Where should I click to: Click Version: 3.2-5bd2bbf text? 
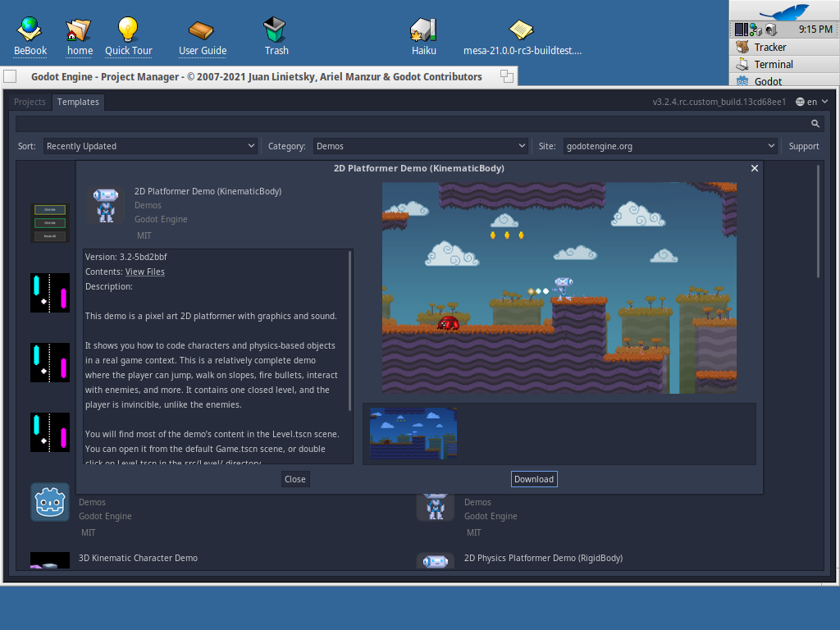(126, 257)
